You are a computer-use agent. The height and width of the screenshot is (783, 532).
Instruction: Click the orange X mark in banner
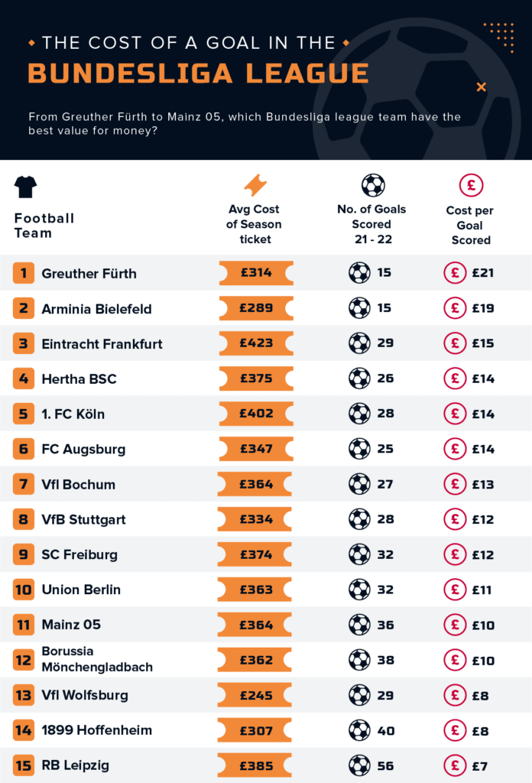point(481,87)
